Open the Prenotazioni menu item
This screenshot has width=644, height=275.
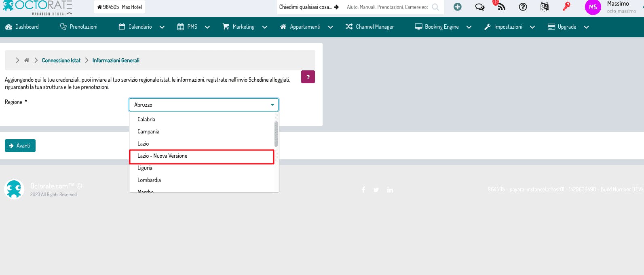tap(78, 27)
